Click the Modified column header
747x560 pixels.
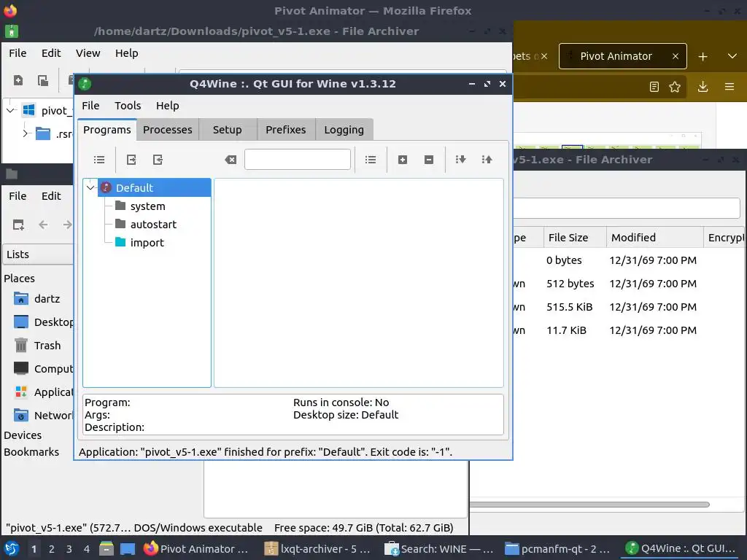point(655,238)
